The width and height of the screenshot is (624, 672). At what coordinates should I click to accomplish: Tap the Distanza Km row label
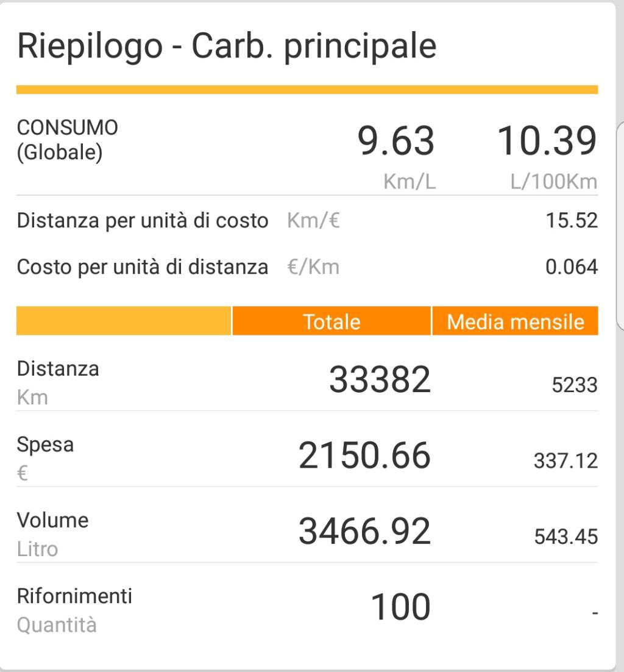tap(58, 382)
